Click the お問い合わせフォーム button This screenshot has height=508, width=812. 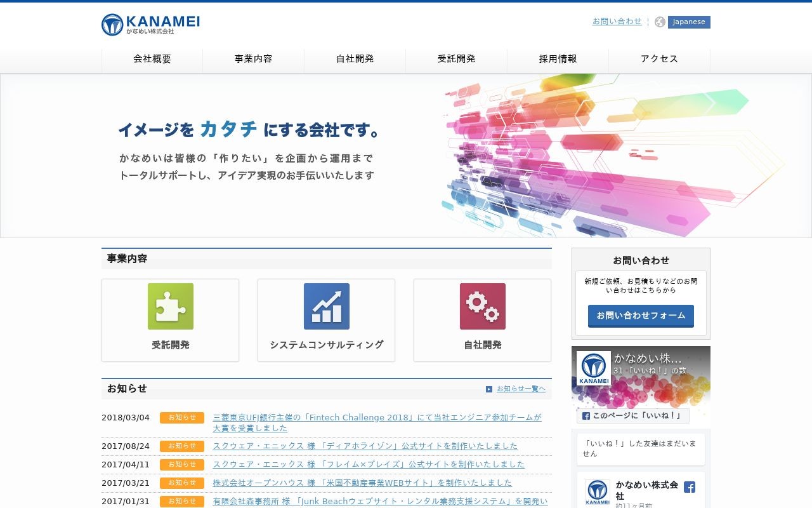(x=641, y=316)
